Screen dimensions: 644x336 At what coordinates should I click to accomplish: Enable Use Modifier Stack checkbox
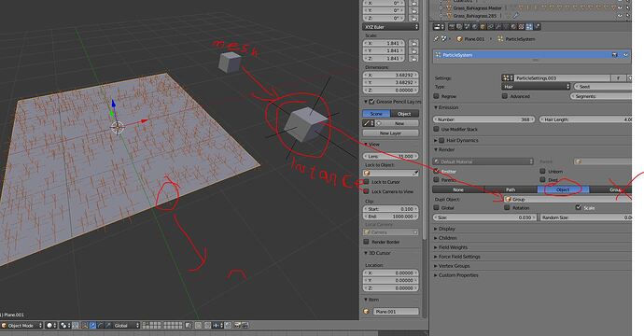436,129
